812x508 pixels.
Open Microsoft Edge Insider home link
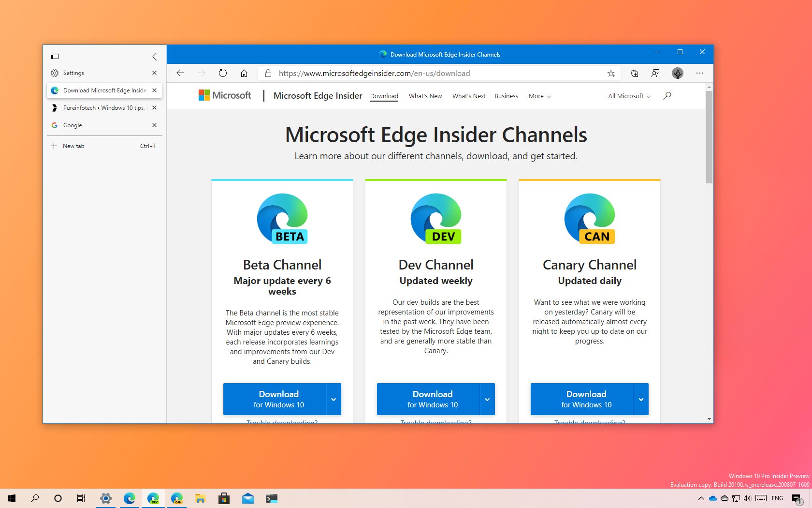pos(318,96)
